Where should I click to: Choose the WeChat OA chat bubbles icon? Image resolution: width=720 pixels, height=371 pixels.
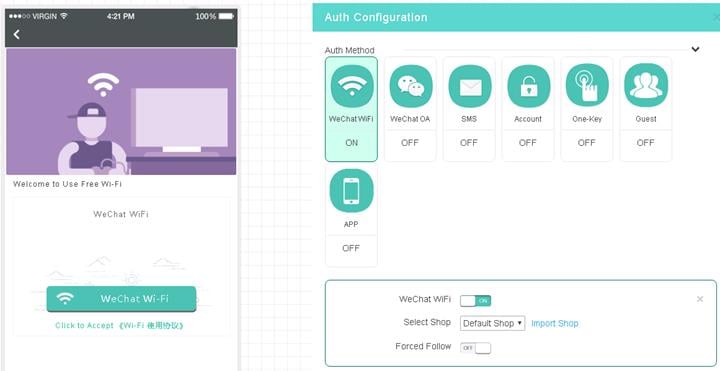410,86
